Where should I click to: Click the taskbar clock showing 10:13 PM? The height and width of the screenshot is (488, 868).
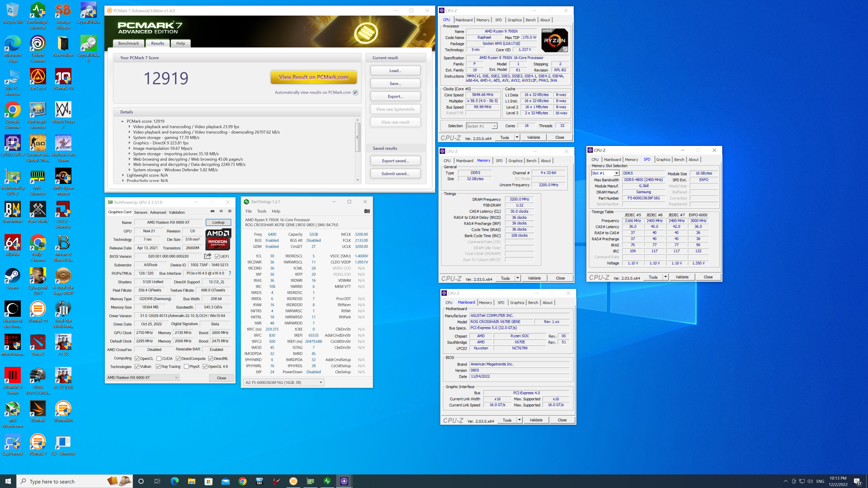click(838, 481)
